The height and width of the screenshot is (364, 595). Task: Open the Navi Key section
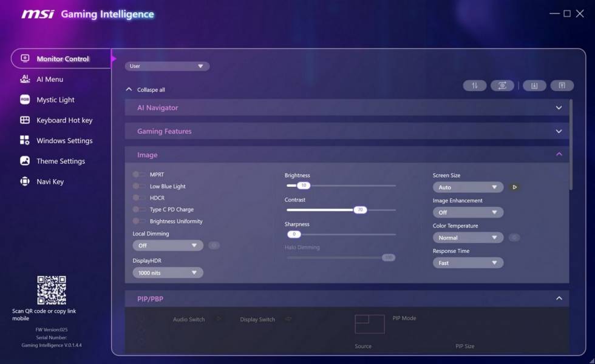tap(50, 181)
